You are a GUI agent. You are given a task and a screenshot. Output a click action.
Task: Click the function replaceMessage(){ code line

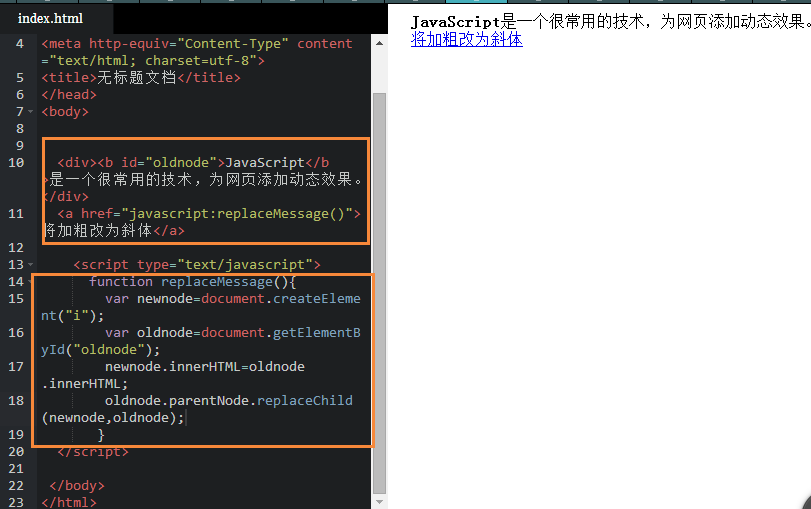click(192, 282)
